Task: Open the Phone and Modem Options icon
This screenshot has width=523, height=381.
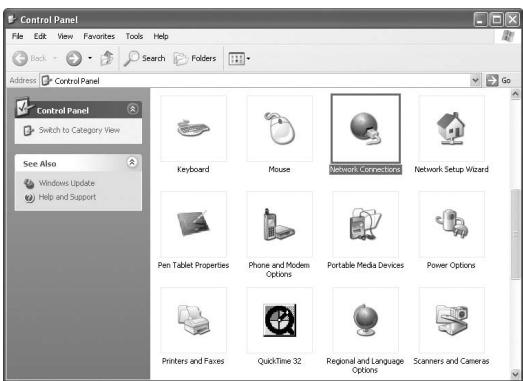Action: point(279,224)
